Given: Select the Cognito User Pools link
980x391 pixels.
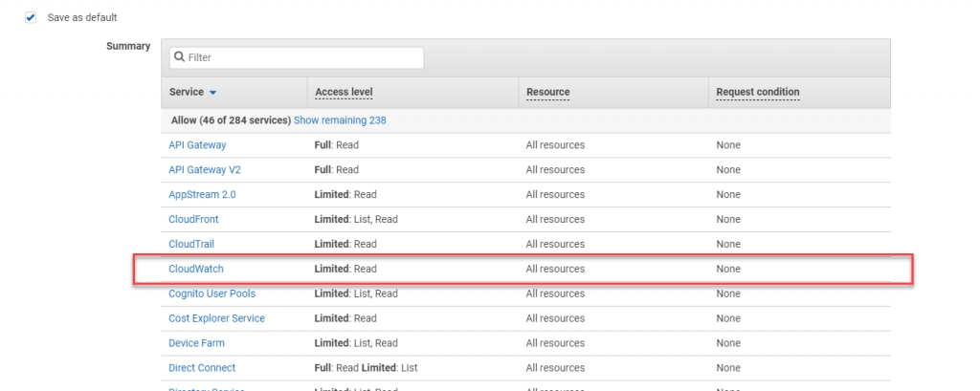Looking at the screenshot, I should [212, 293].
